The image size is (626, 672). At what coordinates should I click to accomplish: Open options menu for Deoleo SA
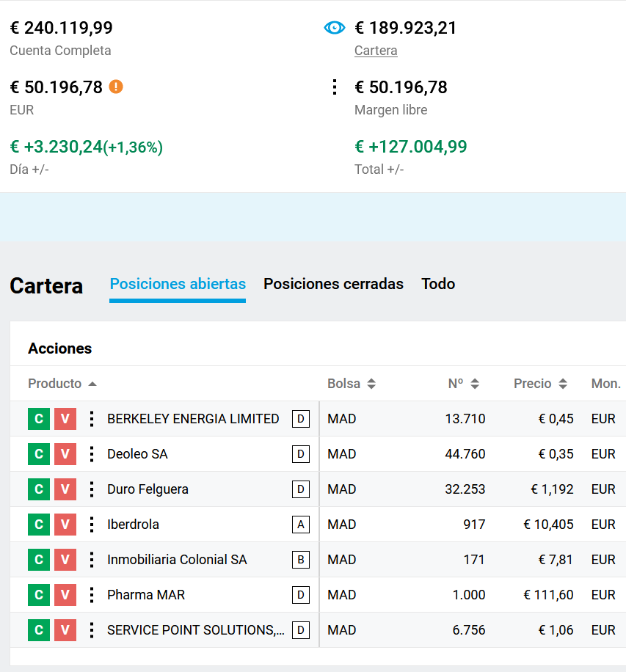91,454
